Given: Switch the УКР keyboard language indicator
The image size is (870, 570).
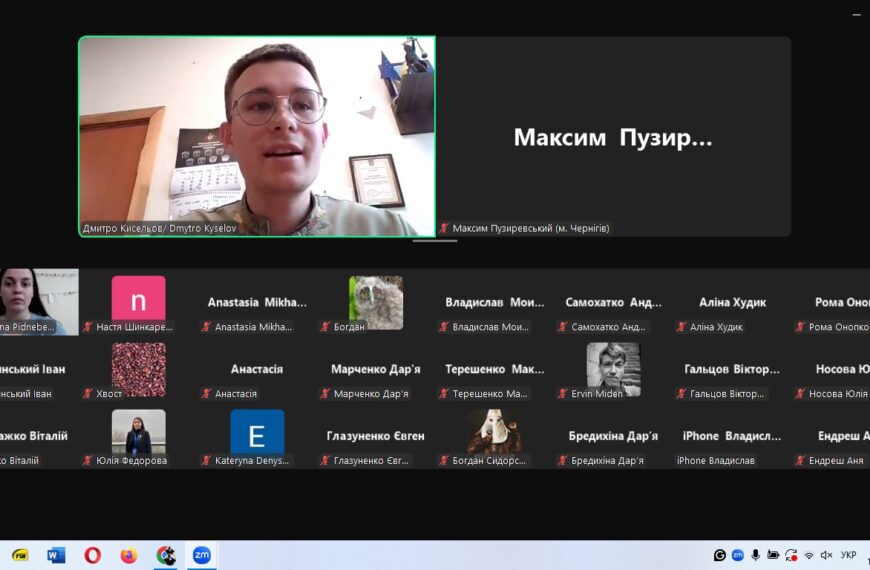Looking at the screenshot, I should 848,555.
